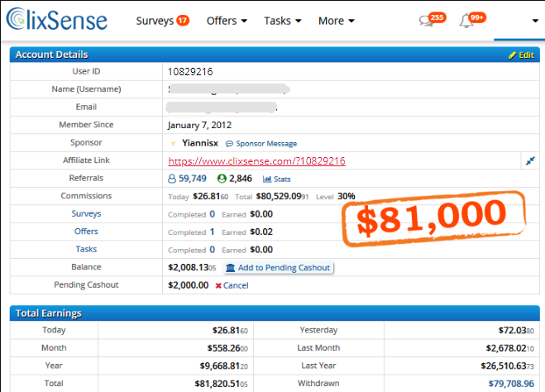Image resolution: width=545 pixels, height=392 pixels.
Task: Click the red X Cancel cashout link
Action: (232, 285)
